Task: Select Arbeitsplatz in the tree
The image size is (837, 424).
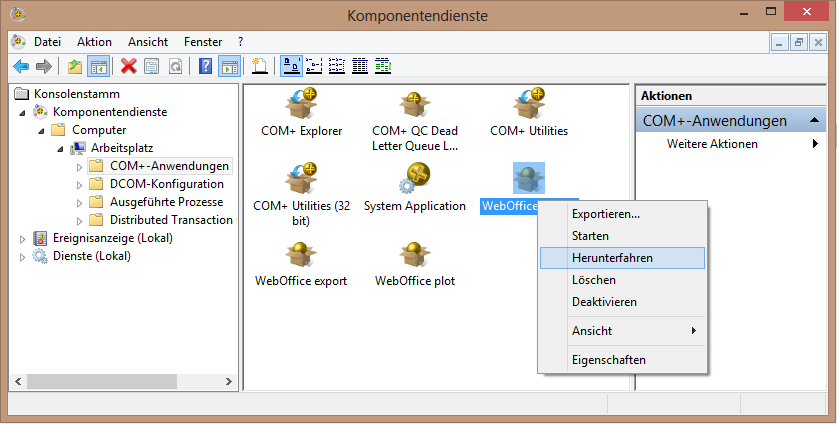Action: coord(122,148)
